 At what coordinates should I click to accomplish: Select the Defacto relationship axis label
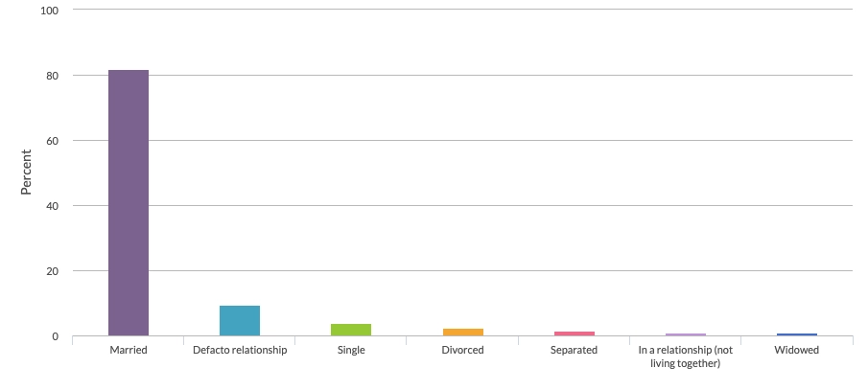[240, 350]
